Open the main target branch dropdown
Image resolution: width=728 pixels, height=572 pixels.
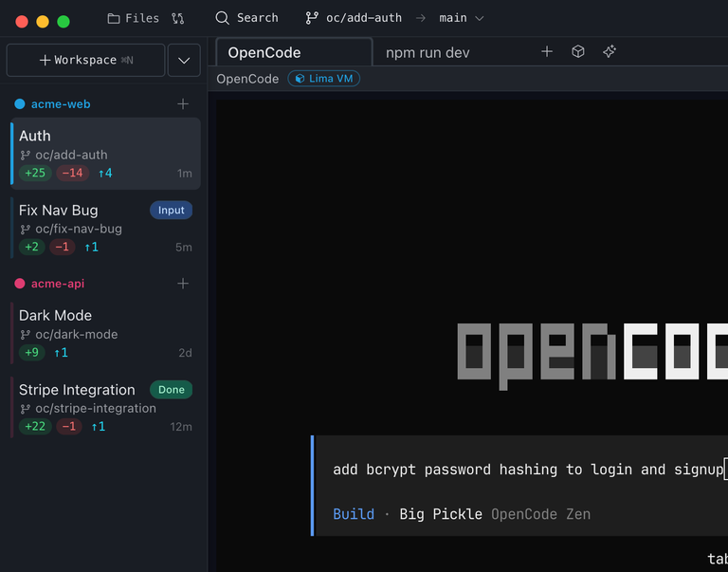pos(462,18)
